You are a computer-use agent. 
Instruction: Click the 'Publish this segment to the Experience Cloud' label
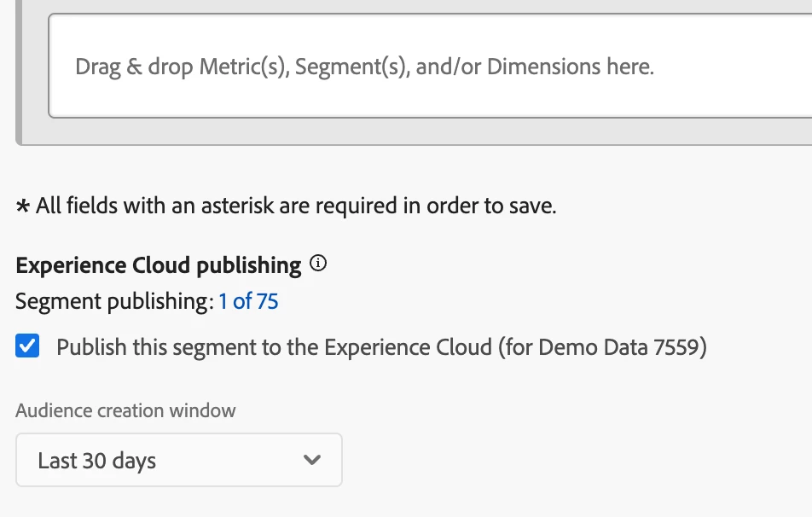tap(273, 348)
